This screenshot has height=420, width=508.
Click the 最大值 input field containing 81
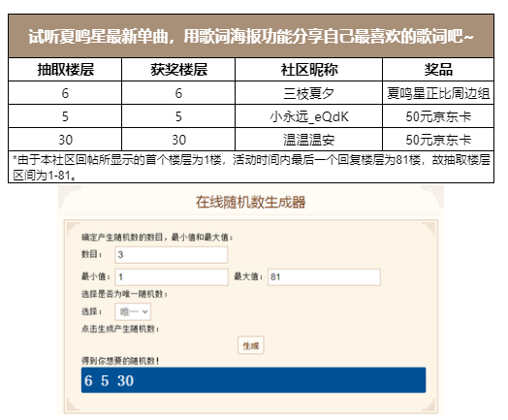324,277
